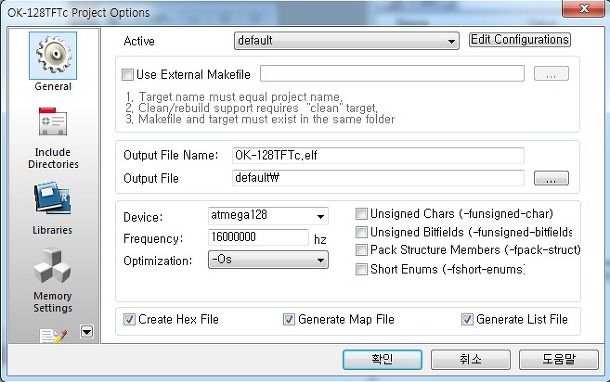The image size is (610, 382).
Task: Browse for external makefile with ... button
Action: coord(551,74)
